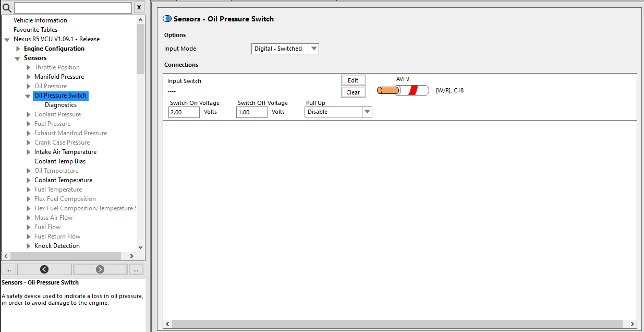644x332 pixels.
Task: Go back with the left arrow navigation button
Action: pos(44,269)
